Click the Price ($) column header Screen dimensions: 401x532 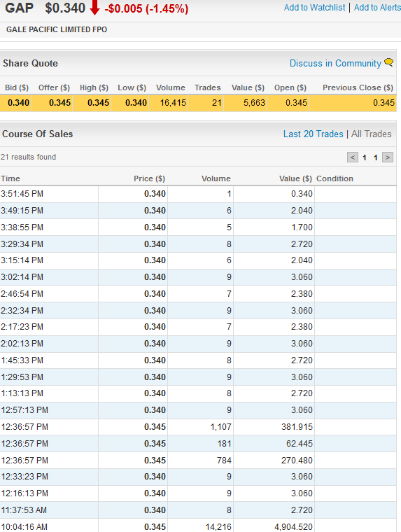click(x=149, y=178)
